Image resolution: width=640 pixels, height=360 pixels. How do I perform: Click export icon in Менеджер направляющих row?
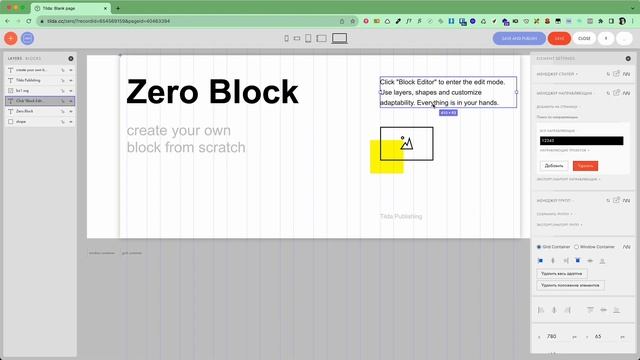click(x=616, y=93)
